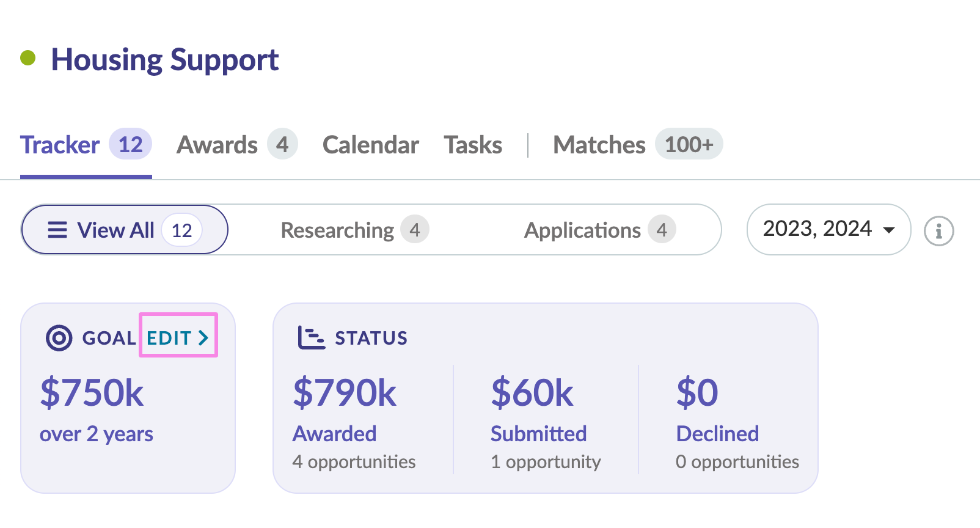Click the goal target icon

[59, 337]
